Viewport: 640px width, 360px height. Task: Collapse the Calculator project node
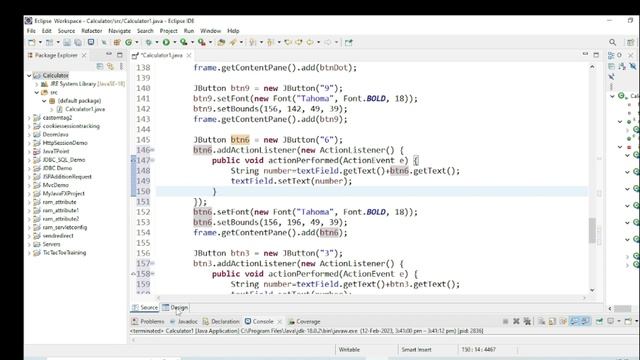pos(29,76)
